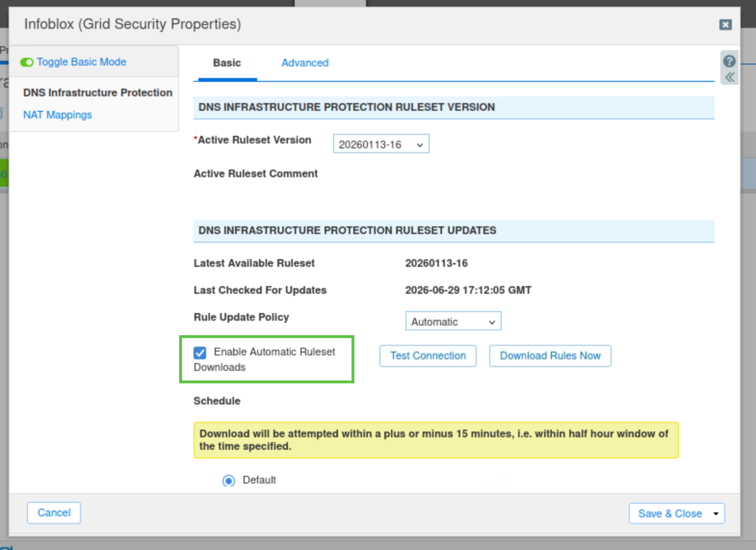This screenshot has height=550, width=756.
Task: Click the yellow download window notice
Action: pos(436,440)
